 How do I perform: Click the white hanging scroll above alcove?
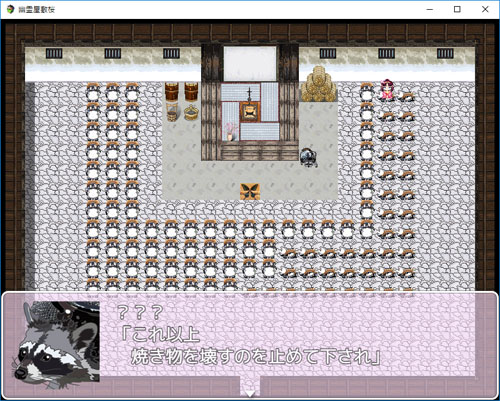(250, 64)
